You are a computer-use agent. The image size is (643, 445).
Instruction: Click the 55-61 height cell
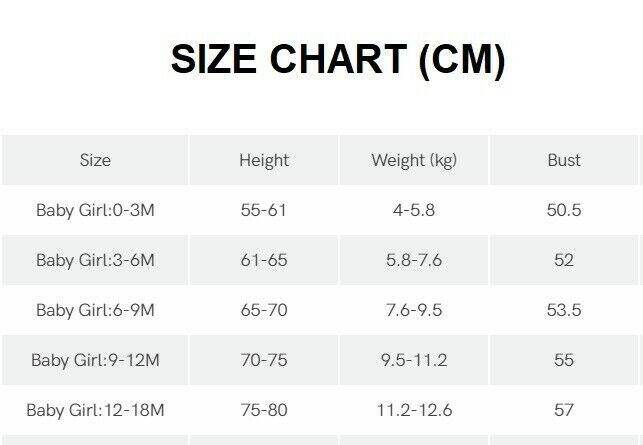pos(264,210)
